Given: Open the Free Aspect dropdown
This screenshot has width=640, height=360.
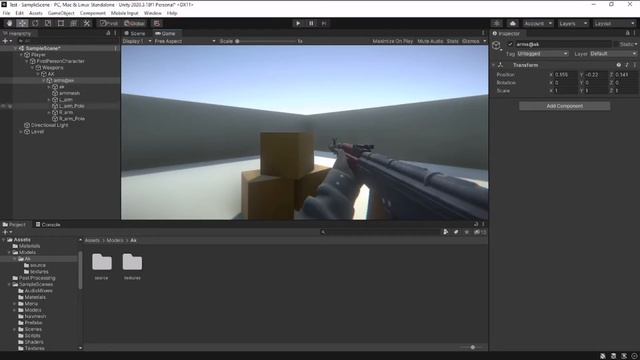Looking at the screenshot, I should (x=185, y=41).
